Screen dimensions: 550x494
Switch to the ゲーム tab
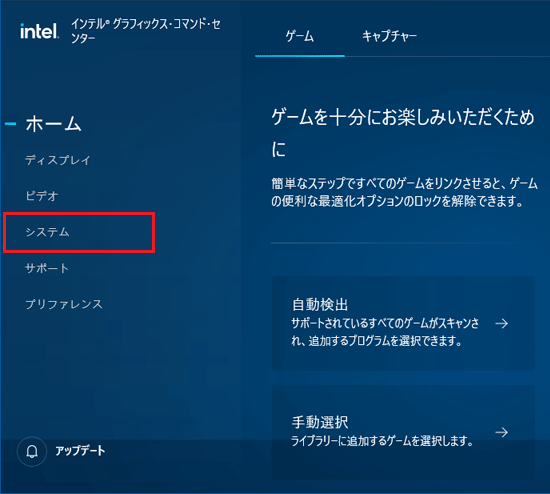pos(300,36)
